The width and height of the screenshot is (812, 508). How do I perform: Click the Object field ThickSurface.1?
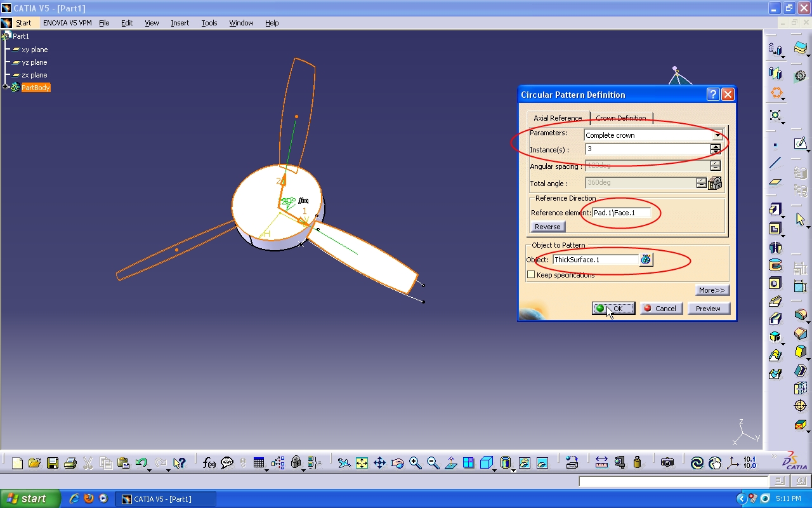[x=595, y=260]
